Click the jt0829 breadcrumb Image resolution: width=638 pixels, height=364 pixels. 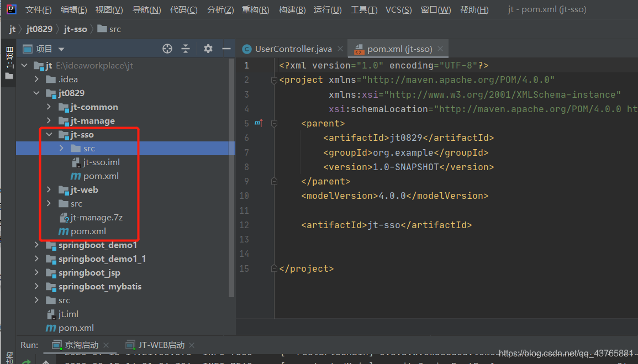[x=39, y=29]
